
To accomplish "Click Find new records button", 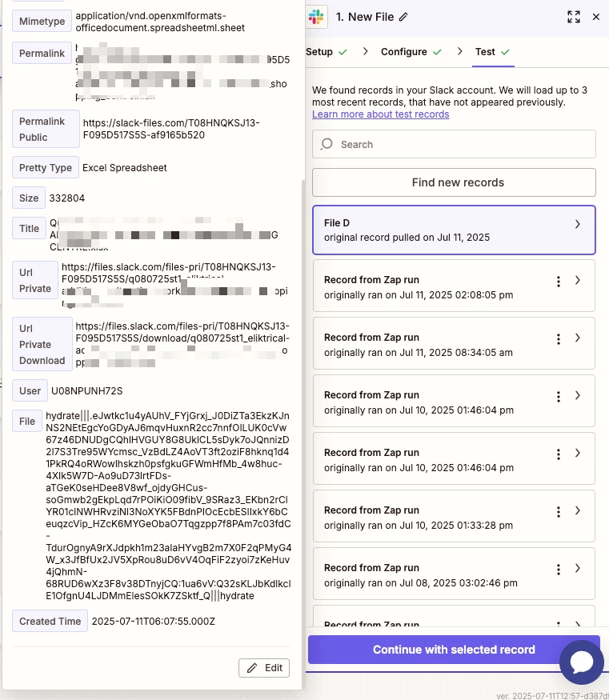I will click(x=454, y=182).
